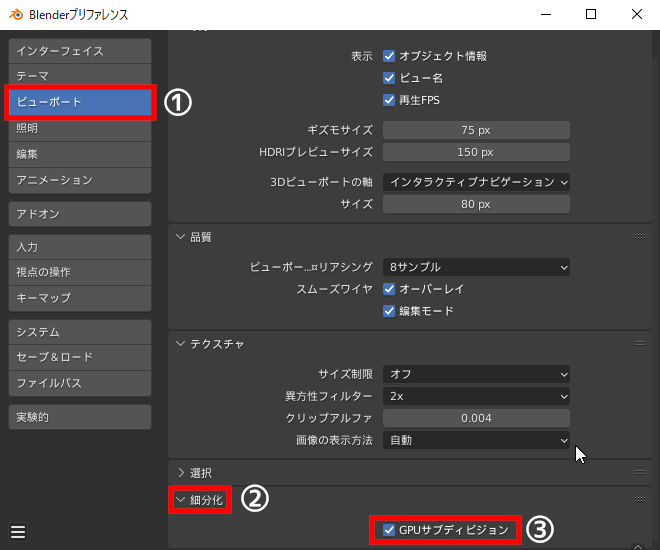Switch to インターフェイス tab
660x550 pixels.
coord(80,51)
